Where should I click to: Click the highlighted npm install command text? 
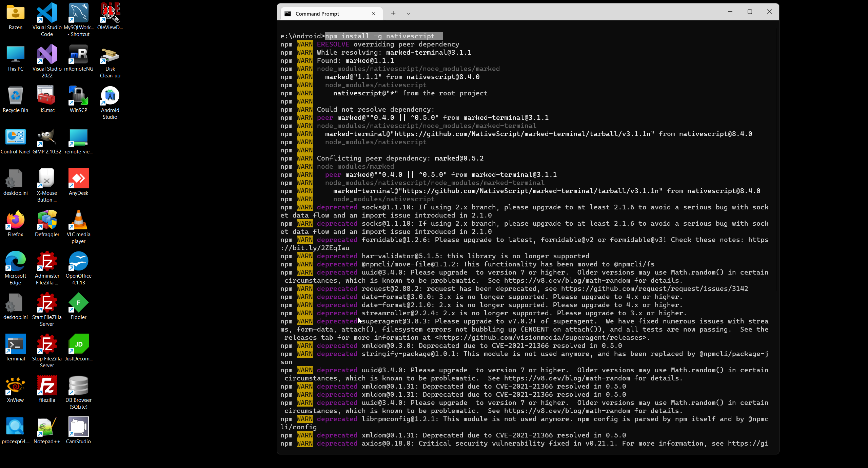tap(383, 36)
